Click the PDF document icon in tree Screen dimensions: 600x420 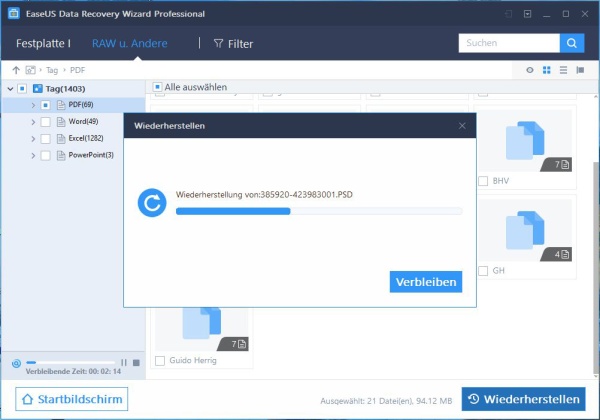(61, 105)
